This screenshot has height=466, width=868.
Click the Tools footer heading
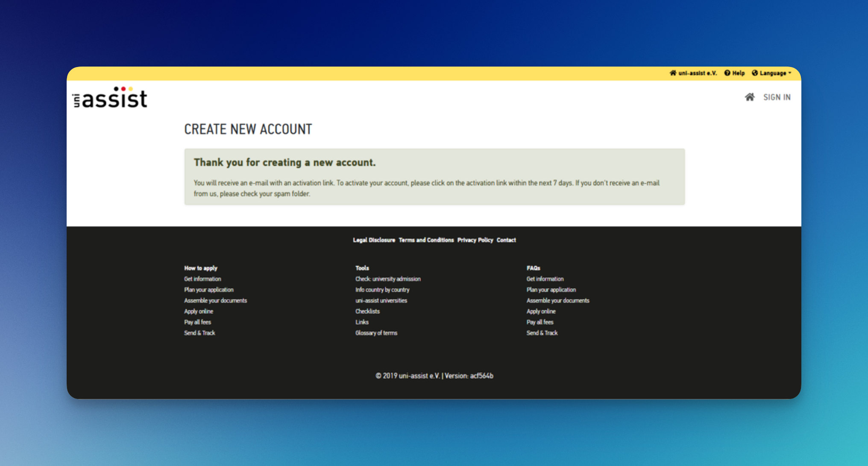point(362,268)
